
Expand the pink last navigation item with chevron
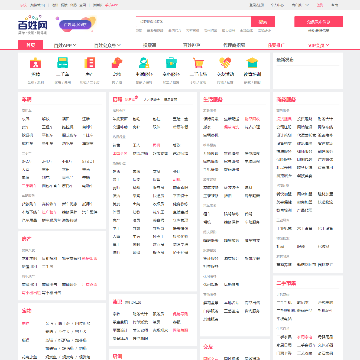[319, 45]
